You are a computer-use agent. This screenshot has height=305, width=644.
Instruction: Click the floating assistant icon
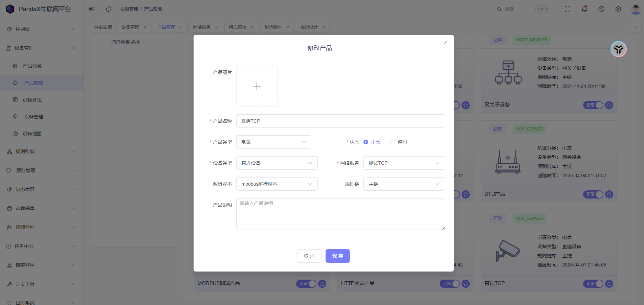coord(619,49)
